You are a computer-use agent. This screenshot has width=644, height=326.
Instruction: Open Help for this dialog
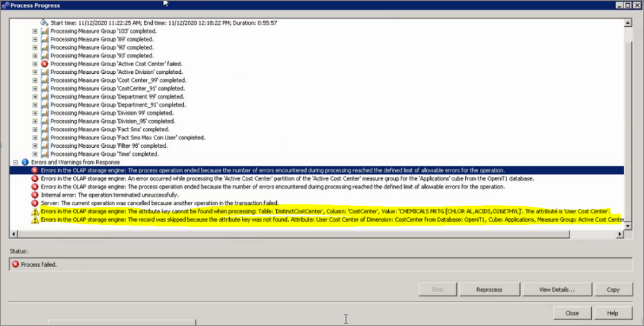[613, 313]
